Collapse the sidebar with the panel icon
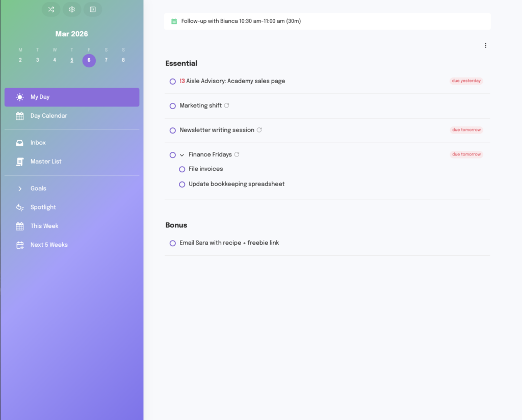 [92, 9]
